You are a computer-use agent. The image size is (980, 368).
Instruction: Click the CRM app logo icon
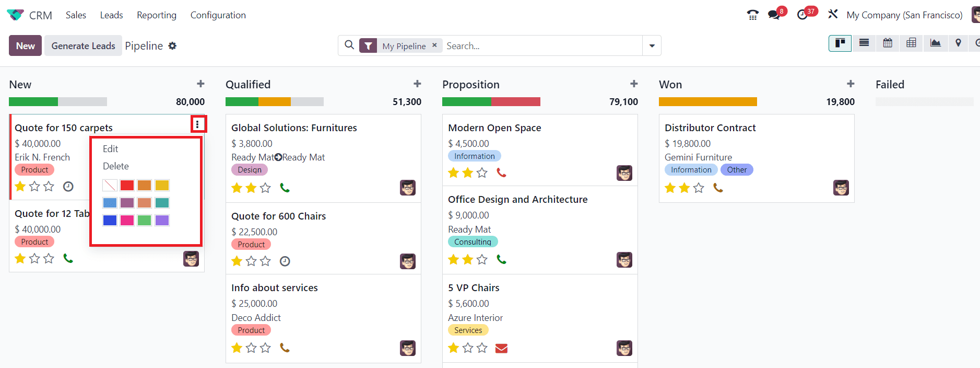point(15,15)
